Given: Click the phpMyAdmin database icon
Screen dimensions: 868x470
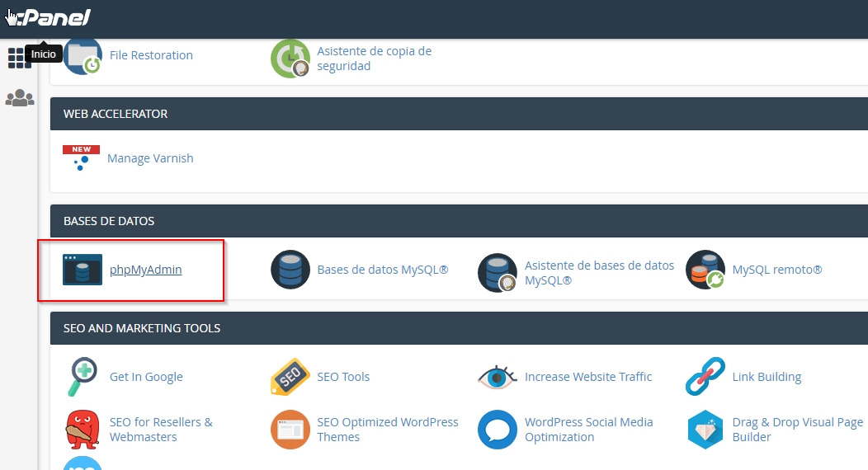Looking at the screenshot, I should tap(83, 270).
